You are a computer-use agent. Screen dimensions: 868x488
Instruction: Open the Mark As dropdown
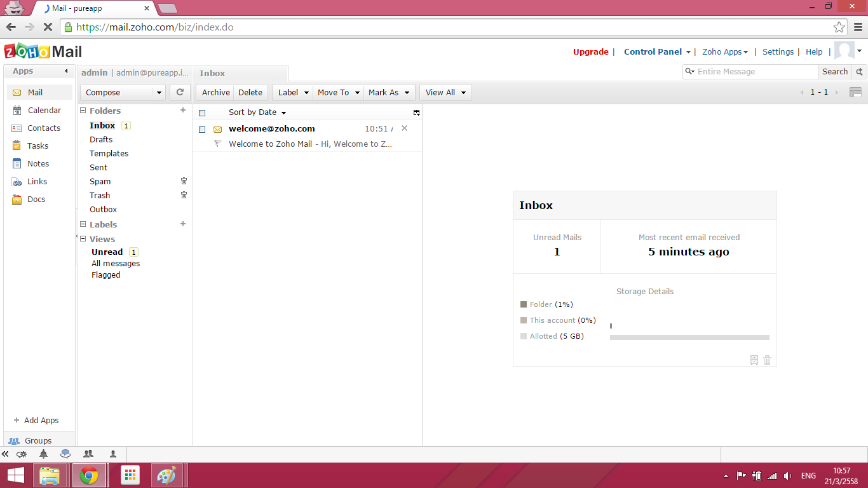pos(390,92)
